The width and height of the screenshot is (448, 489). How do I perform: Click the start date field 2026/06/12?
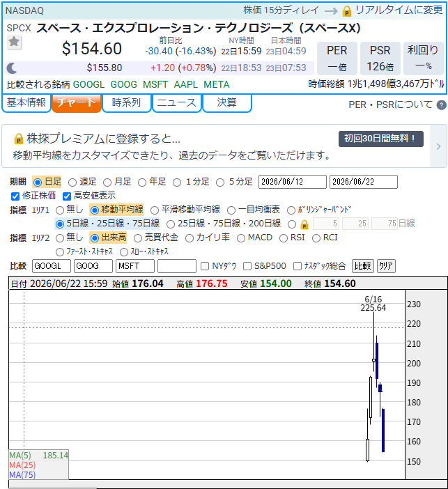click(x=293, y=182)
